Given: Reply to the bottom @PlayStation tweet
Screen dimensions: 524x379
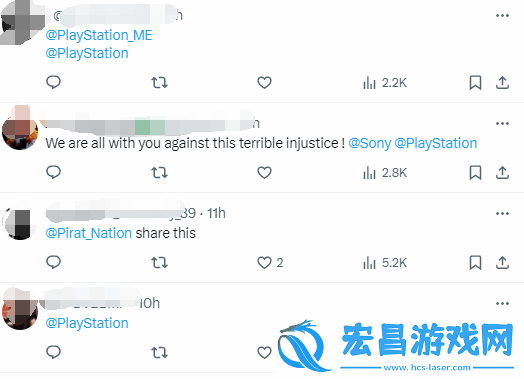Looking at the screenshot, I should point(53,352).
